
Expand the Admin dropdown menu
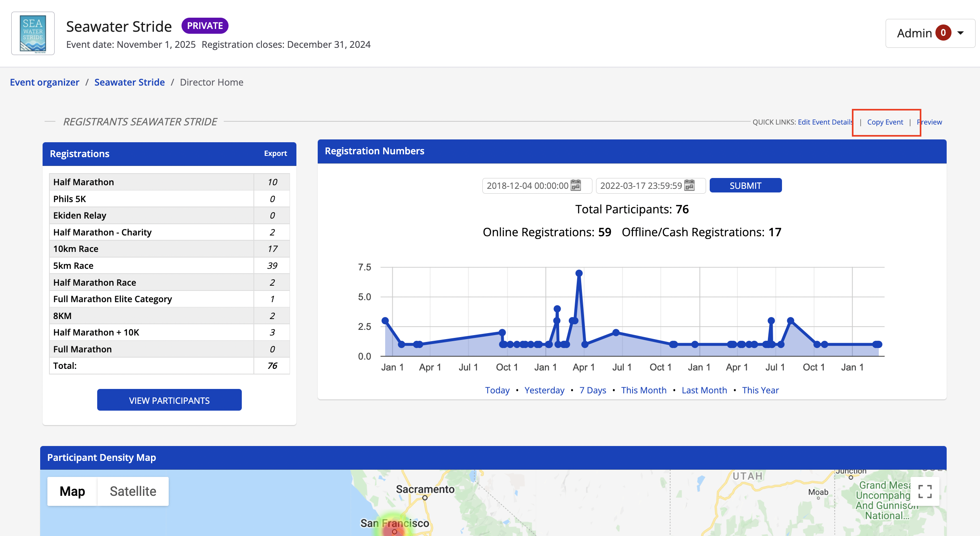click(x=960, y=33)
